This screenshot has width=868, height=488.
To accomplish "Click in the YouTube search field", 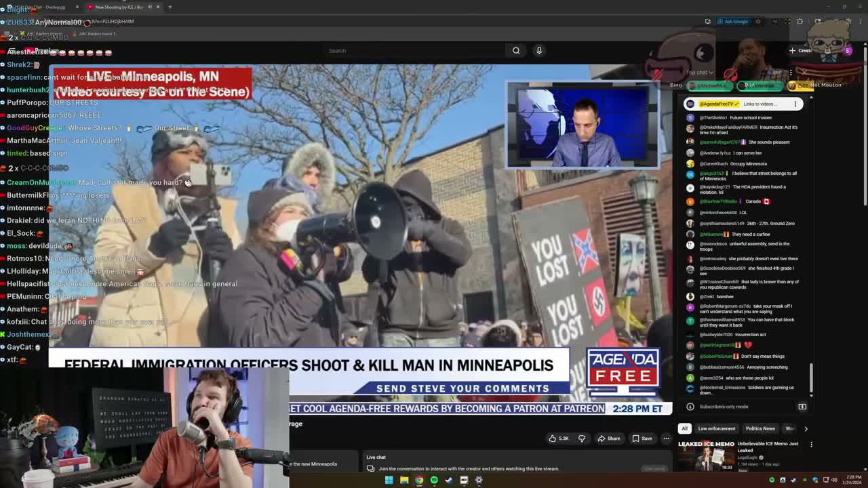I will (x=414, y=50).
